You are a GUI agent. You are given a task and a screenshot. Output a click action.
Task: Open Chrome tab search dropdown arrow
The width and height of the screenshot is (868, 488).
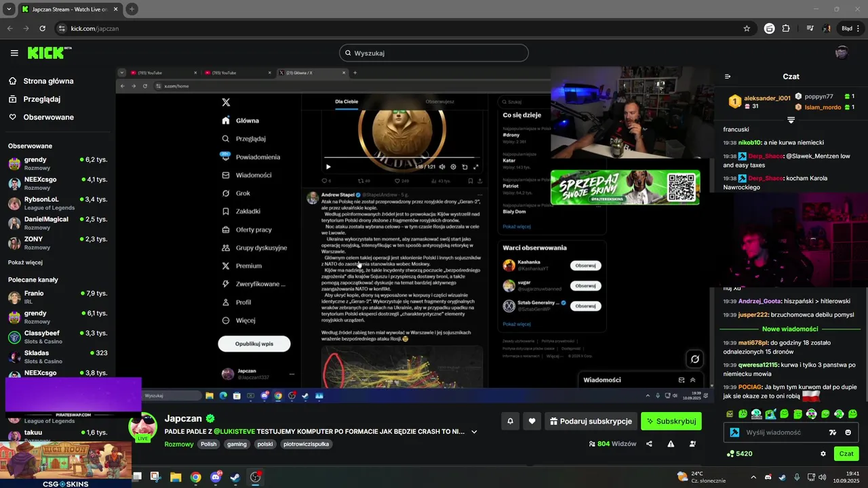(9, 9)
